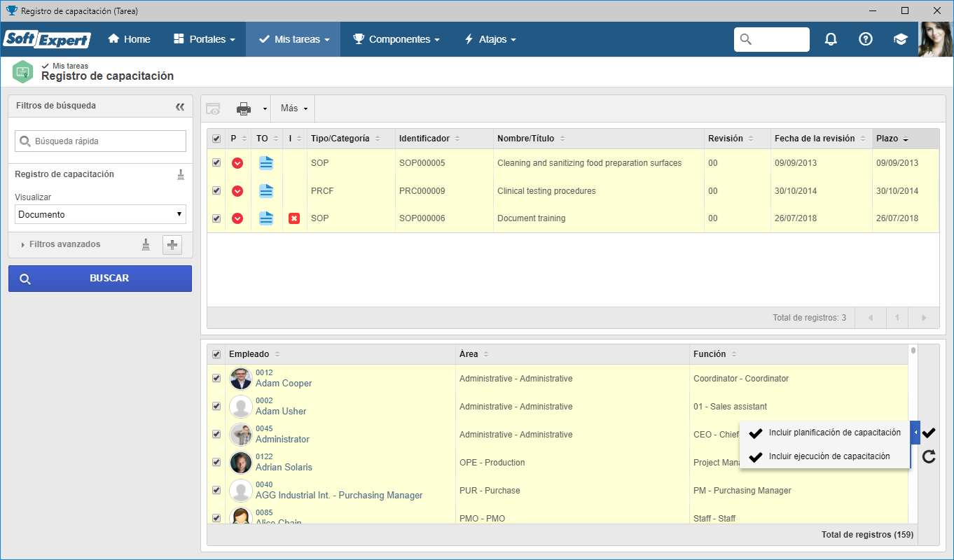Click page 1 button in pager

897,318
